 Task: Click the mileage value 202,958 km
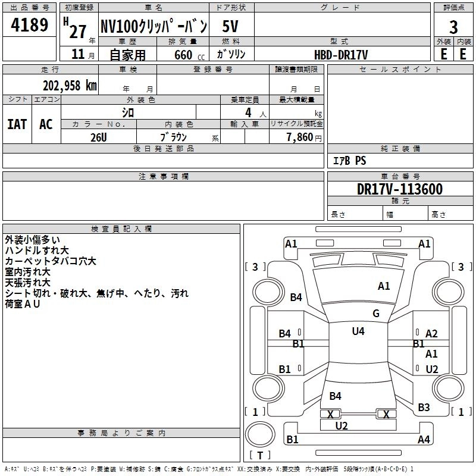tap(69, 85)
